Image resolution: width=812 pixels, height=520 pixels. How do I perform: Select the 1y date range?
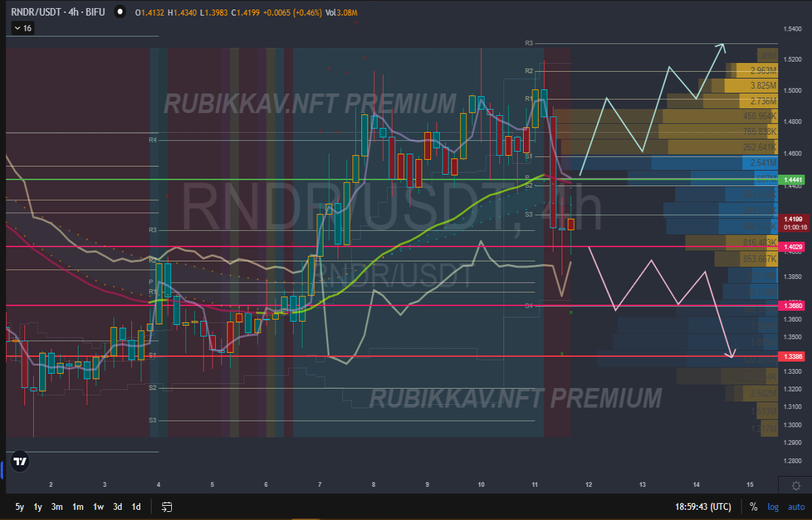coord(38,506)
